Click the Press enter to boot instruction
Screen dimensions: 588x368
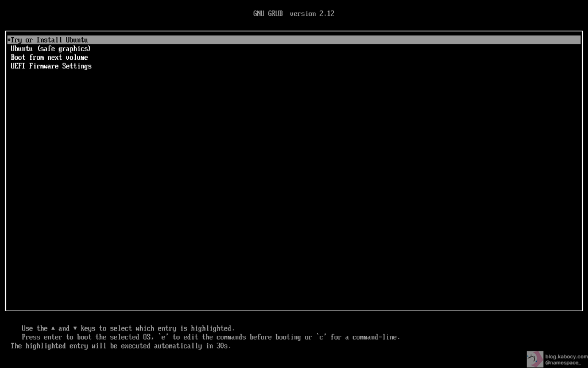(69, 337)
